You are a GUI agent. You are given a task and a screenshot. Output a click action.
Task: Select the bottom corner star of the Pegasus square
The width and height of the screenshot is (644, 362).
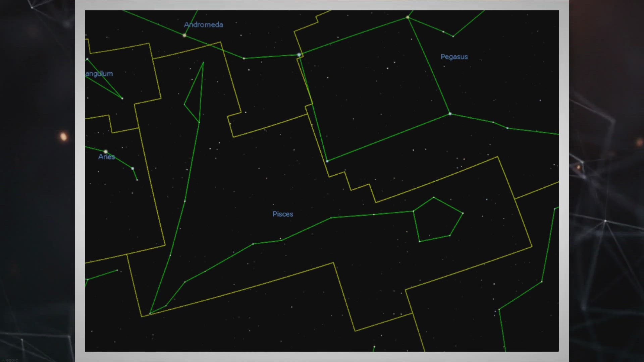pos(327,161)
